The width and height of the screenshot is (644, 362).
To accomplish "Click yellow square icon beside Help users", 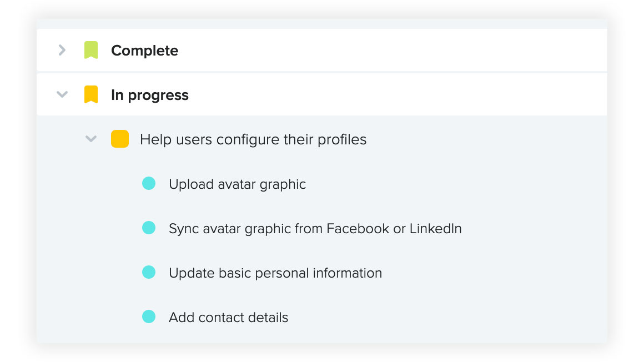I will click(x=120, y=139).
